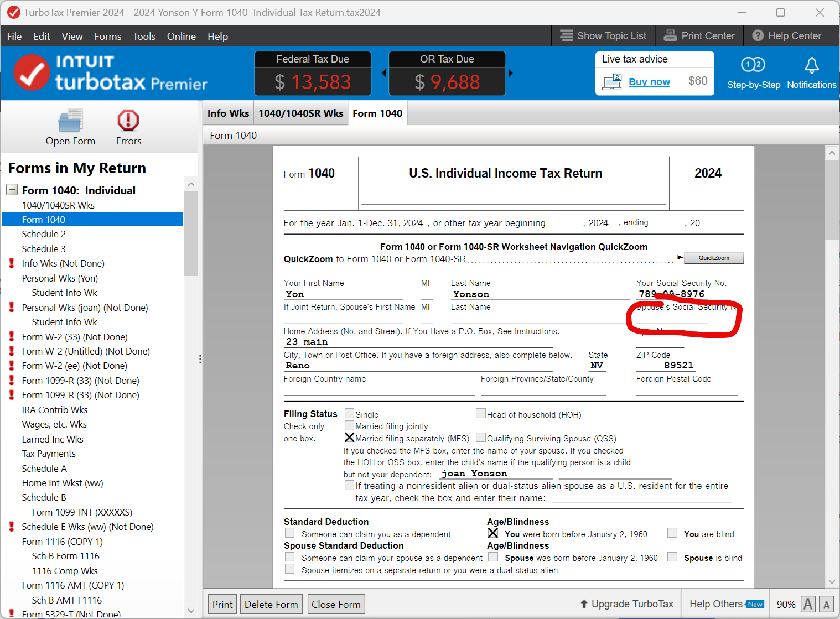The width and height of the screenshot is (840, 619).
Task: Click the Your First Name field
Action: (343, 294)
